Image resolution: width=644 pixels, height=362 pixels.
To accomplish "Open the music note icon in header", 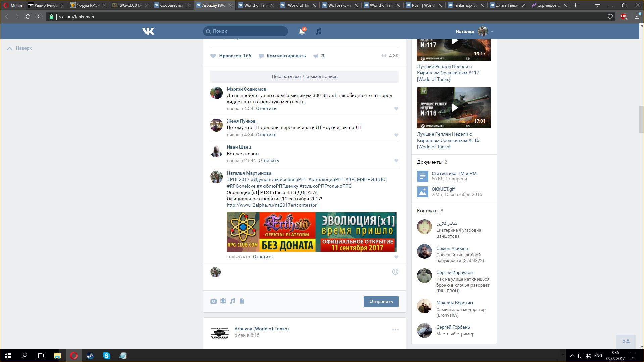I will coord(318,31).
